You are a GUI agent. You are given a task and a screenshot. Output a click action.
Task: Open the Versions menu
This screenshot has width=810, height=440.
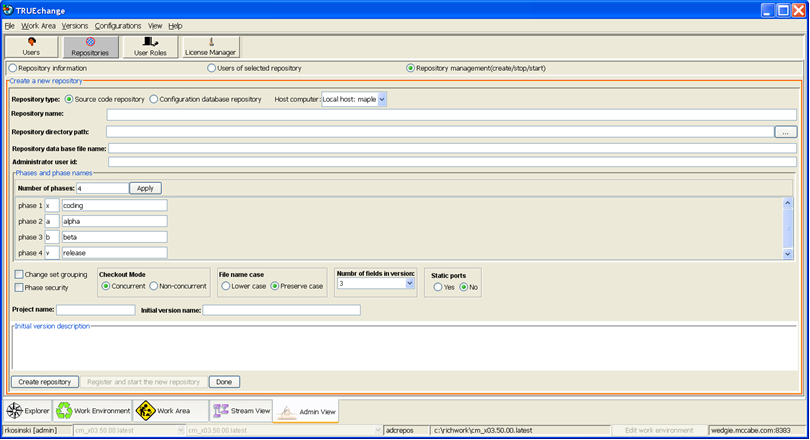tap(75, 26)
